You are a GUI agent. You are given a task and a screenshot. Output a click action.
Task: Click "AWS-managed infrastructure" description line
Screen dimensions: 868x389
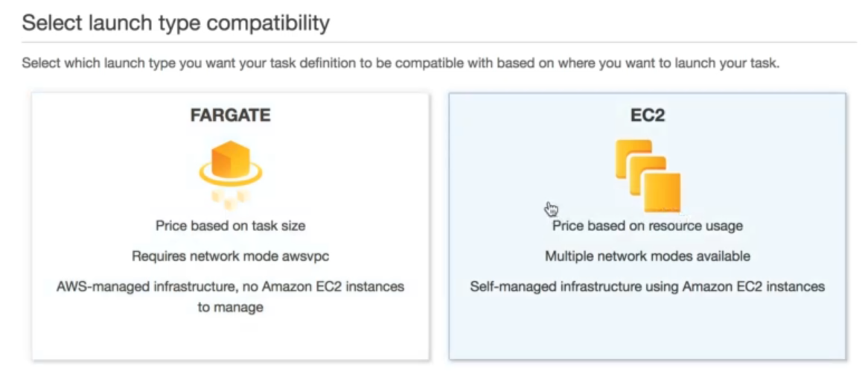(230, 286)
